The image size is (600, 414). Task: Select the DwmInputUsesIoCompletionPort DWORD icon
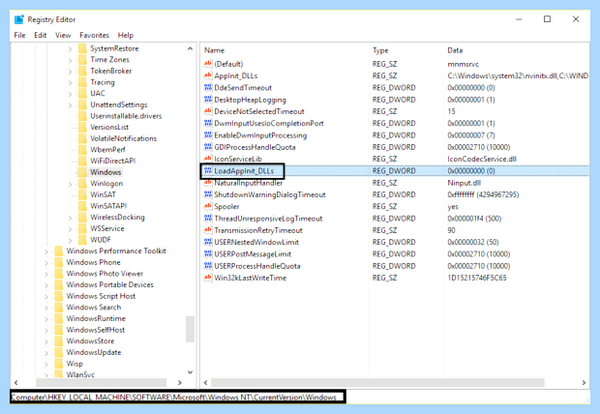pos(208,123)
